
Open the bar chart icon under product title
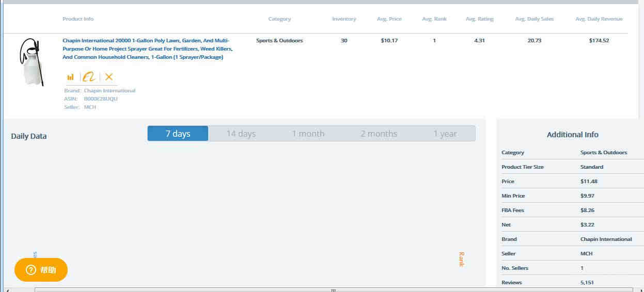70,77
